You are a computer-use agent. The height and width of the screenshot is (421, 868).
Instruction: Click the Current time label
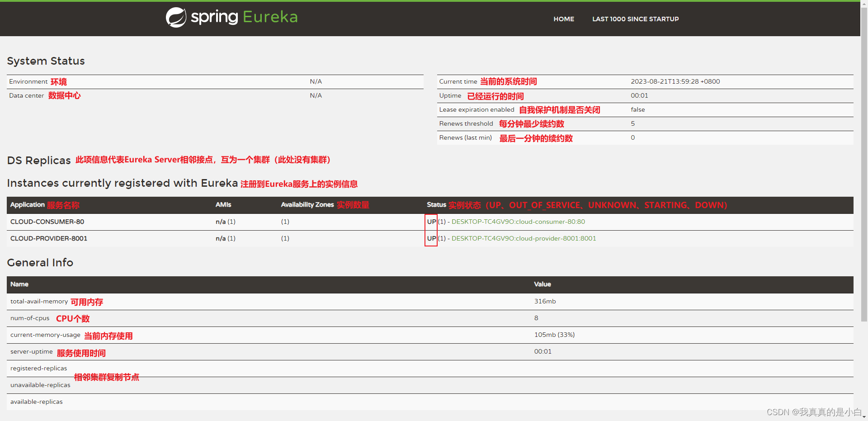[458, 81]
